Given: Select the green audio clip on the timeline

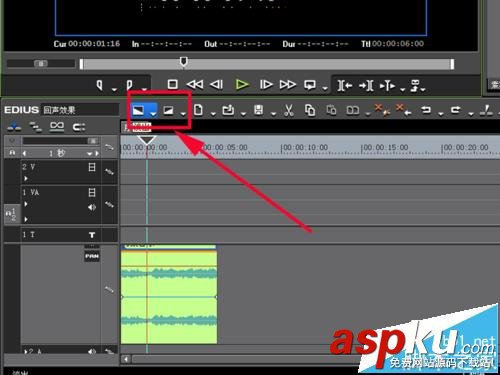Looking at the screenshot, I should 169,295.
